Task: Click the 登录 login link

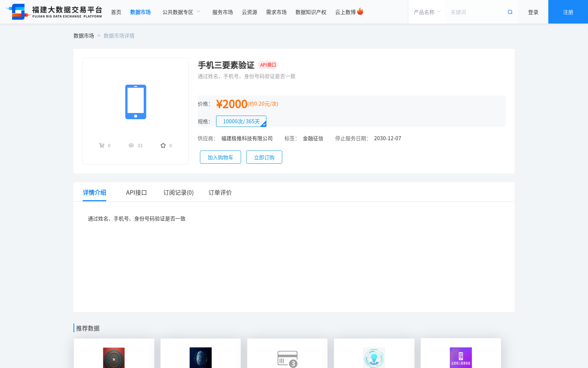Action: coord(533,12)
